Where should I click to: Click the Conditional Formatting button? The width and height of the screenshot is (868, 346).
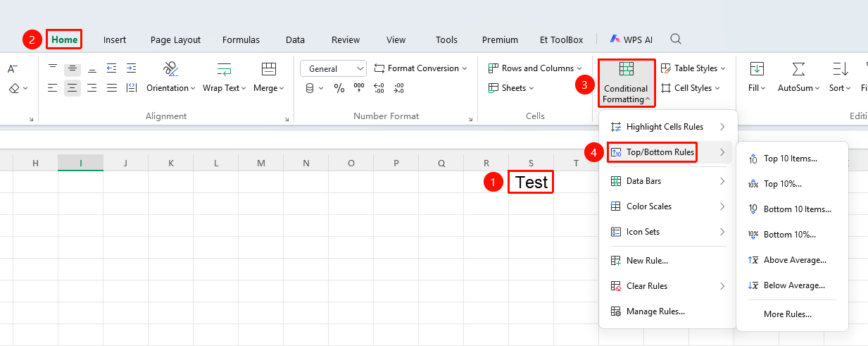(x=626, y=82)
